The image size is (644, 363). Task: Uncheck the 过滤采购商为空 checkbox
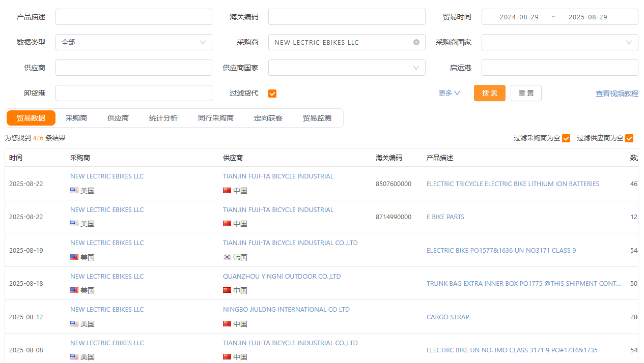(x=566, y=138)
